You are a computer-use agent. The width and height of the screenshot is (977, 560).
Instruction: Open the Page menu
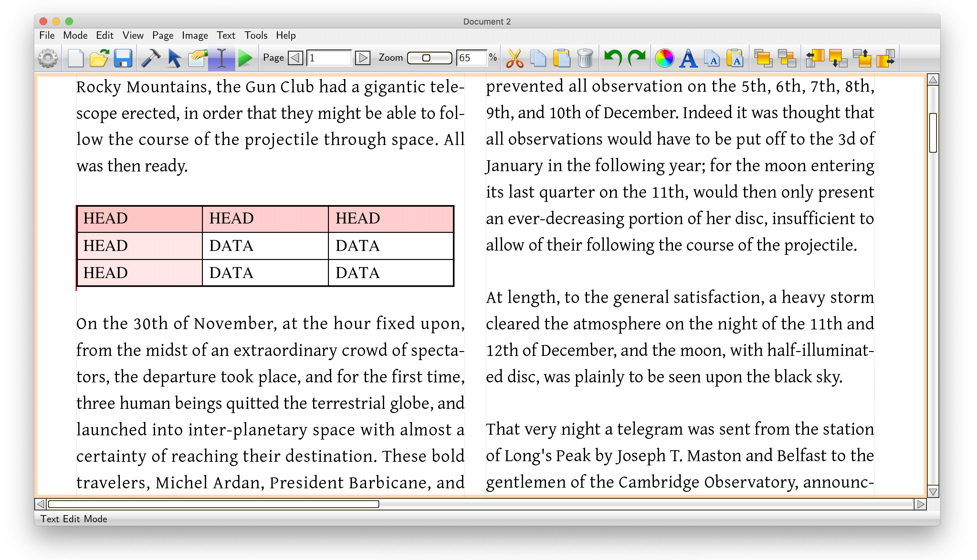[x=163, y=36]
